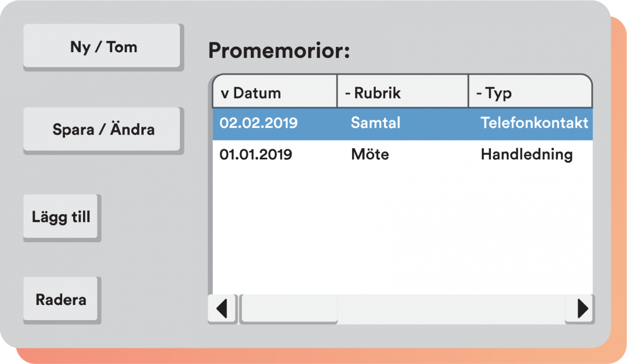Click the Promemorior heading text
This screenshot has height=364, width=627.
(279, 51)
